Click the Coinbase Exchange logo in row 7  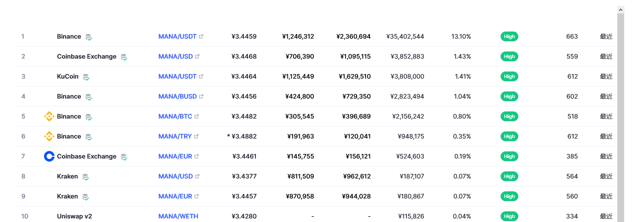tap(49, 156)
